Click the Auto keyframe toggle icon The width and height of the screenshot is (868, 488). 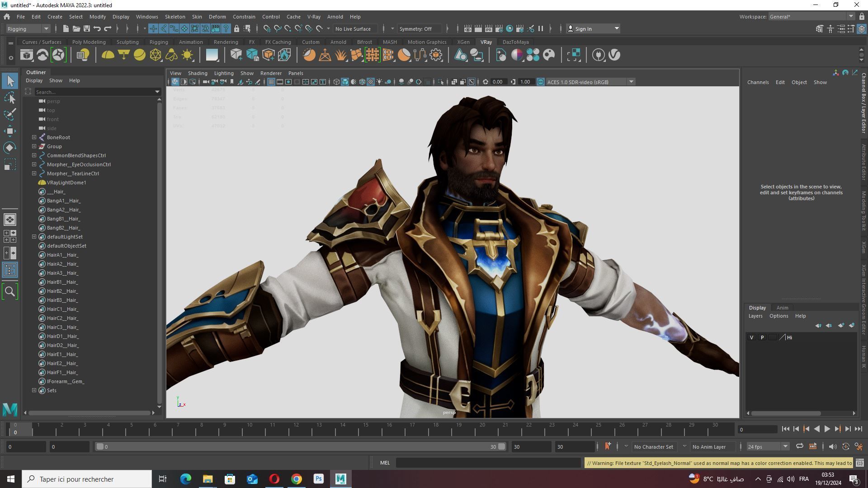tap(845, 446)
